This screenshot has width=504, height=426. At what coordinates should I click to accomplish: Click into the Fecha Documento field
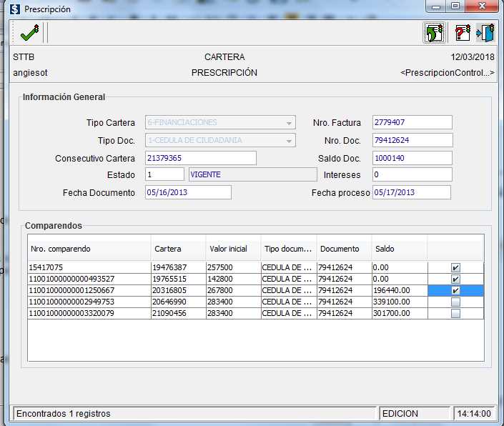[188, 192]
